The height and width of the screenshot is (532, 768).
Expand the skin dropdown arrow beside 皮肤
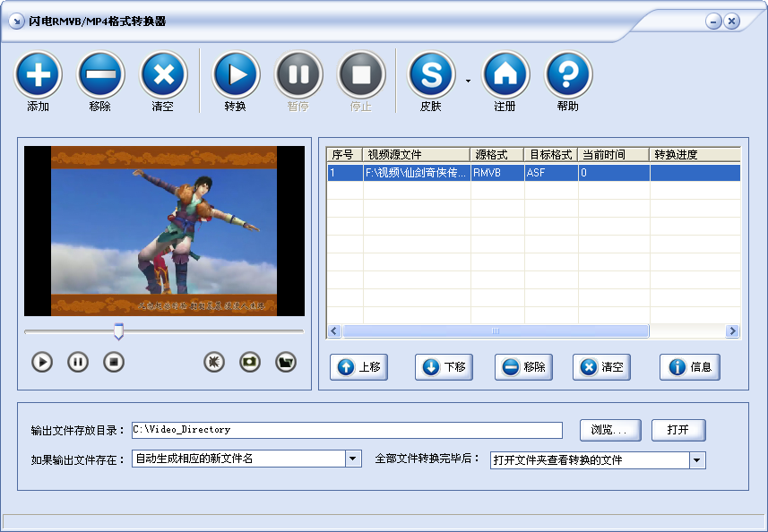pos(469,81)
